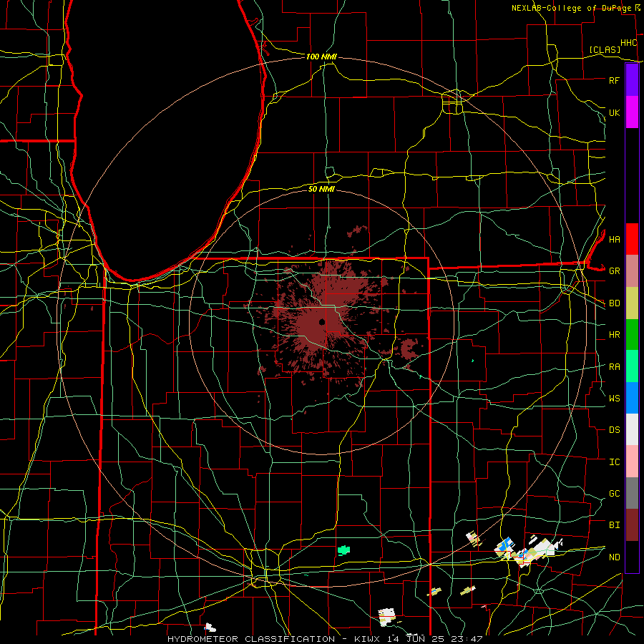
Task: Click the 'HR' legend label
Action: [614, 335]
